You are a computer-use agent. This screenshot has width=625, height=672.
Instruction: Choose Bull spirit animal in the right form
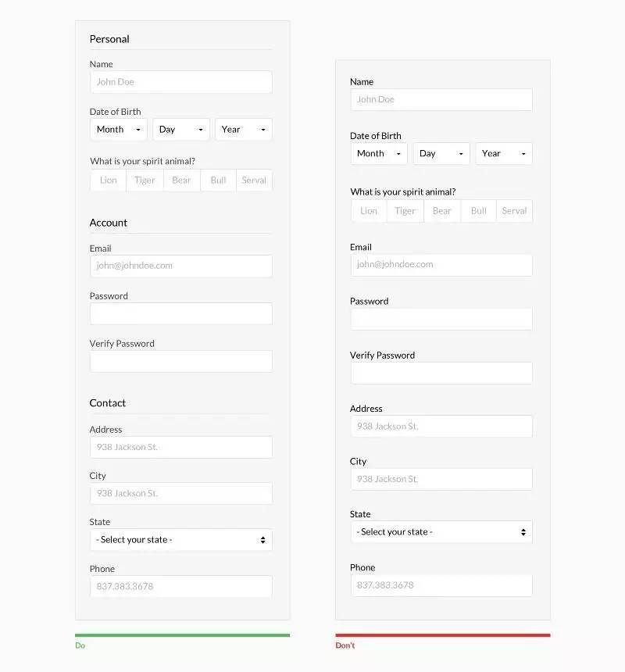[x=478, y=211]
